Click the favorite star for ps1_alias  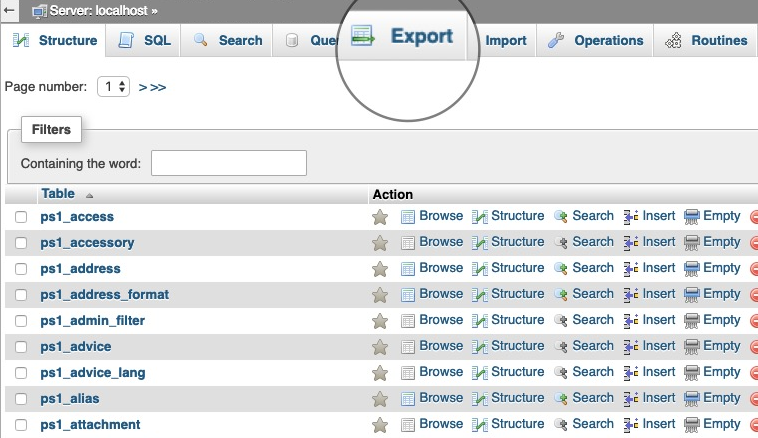point(380,398)
